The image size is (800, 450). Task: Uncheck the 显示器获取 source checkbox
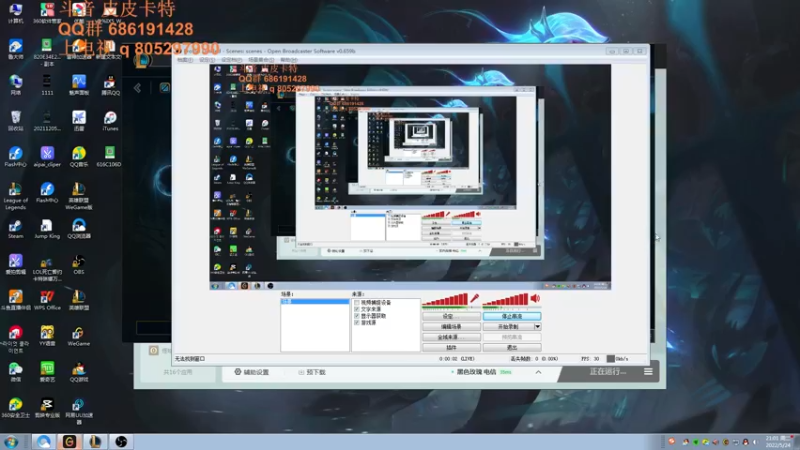pyautogui.click(x=357, y=316)
